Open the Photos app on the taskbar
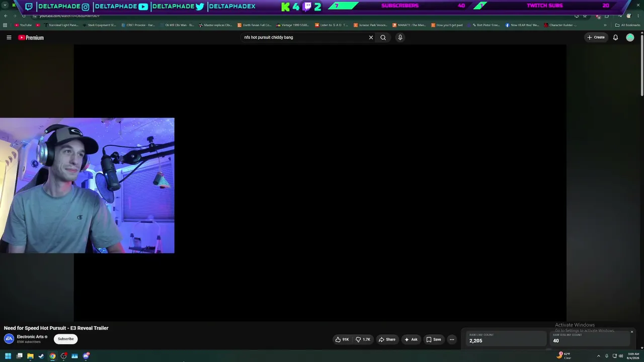The height and width of the screenshot is (362, 644). tap(74, 356)
